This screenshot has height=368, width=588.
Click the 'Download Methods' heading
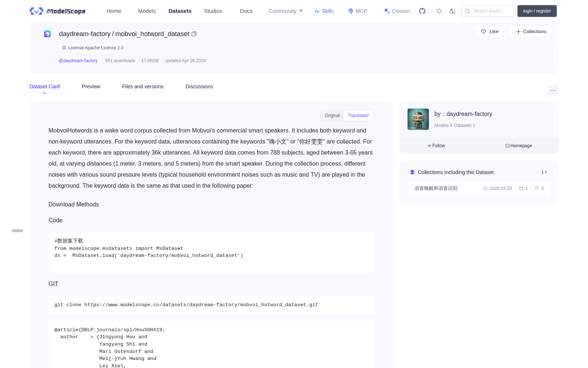pos(73,205)
